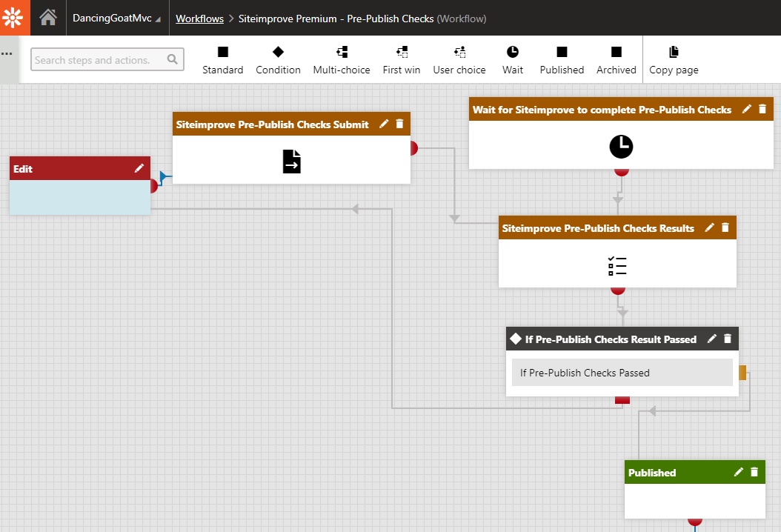Edit the Siteimprove Pre-Publish Checks Submit step
The width and height of the screenshot is (781, 532).
tap(384, 124)
